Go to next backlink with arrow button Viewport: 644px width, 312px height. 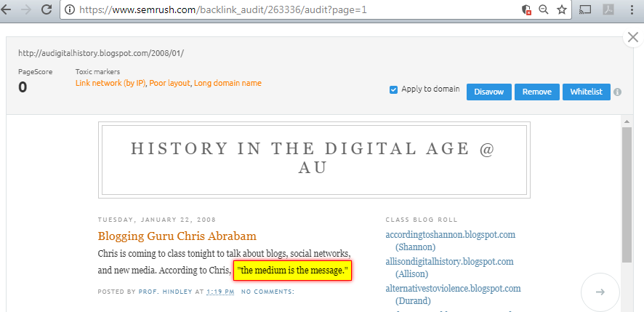point(600,292)
